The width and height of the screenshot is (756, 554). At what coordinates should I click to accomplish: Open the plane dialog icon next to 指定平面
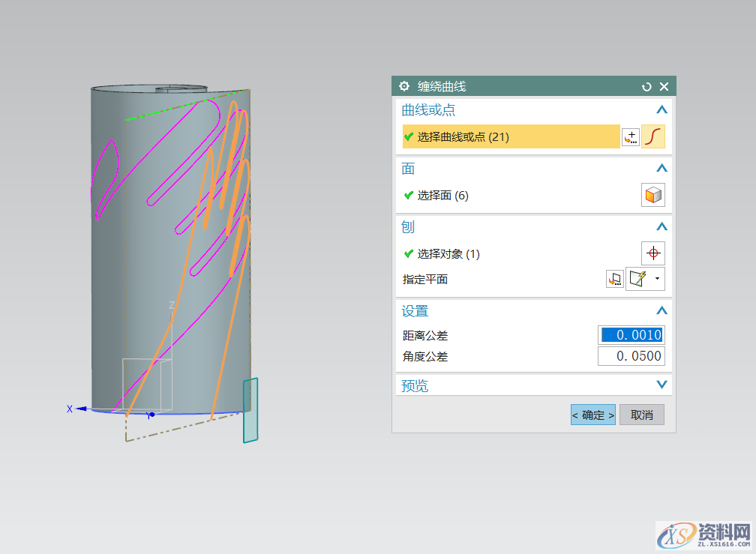614,279
